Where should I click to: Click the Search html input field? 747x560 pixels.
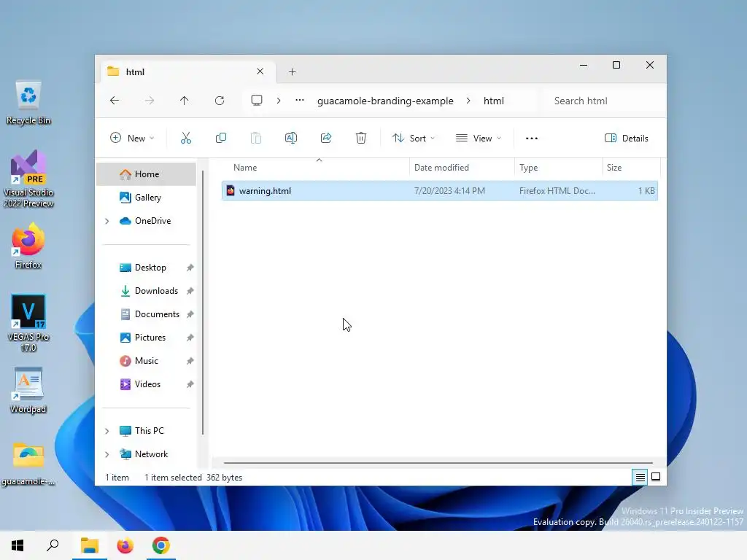[x=602, y=101]
